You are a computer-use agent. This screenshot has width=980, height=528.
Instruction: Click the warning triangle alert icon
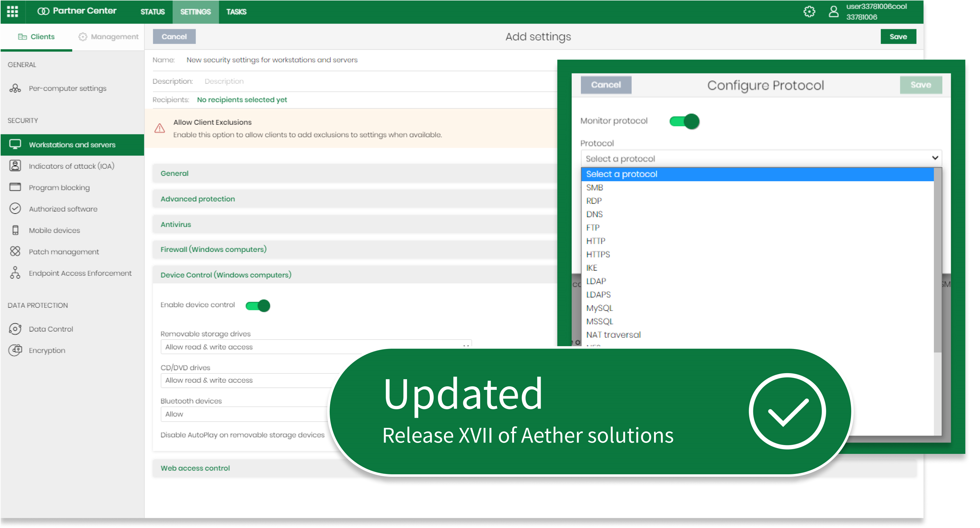pos(160,128)
